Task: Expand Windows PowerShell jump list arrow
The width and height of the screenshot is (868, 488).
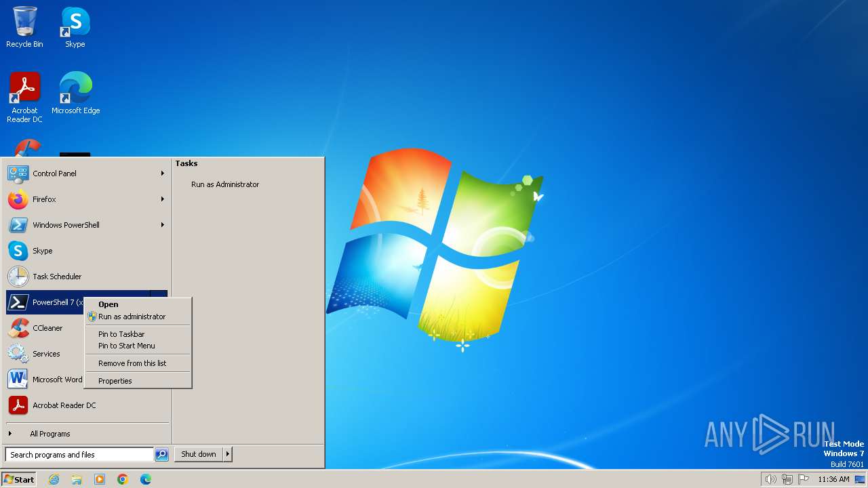Action: click(163, 225)
